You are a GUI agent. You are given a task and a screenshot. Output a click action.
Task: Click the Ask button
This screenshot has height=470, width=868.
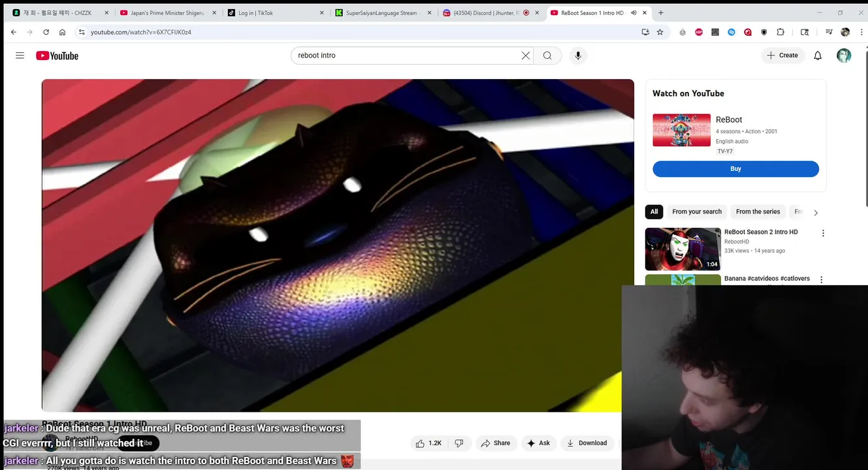coord(539,443)
